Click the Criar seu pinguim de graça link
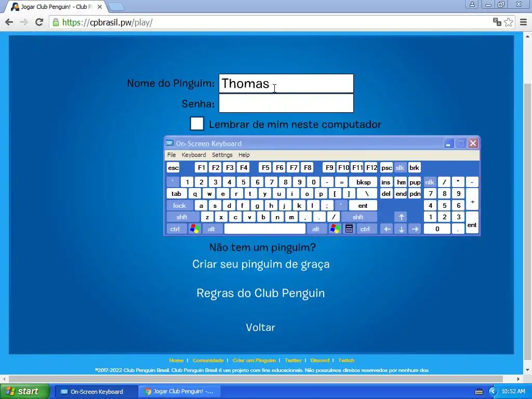Viewport: 532px width, 399px height. [x=261, y=264]
